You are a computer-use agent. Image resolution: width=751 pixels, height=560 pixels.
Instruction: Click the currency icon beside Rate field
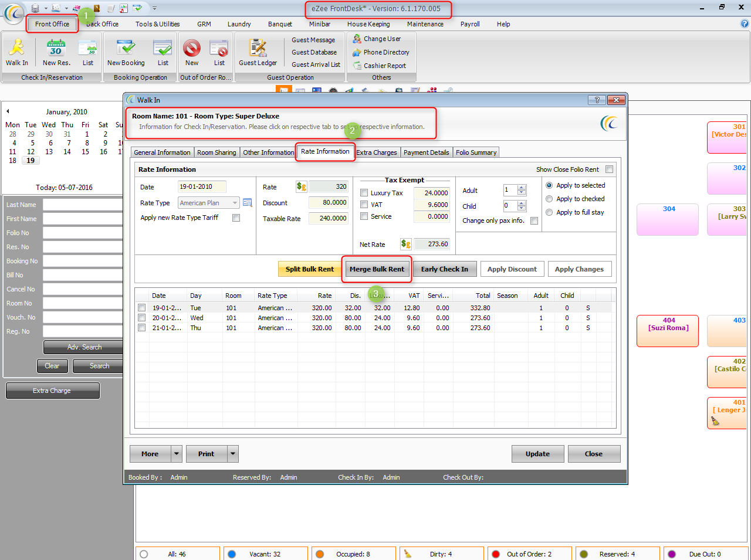[x=302, y=186]
